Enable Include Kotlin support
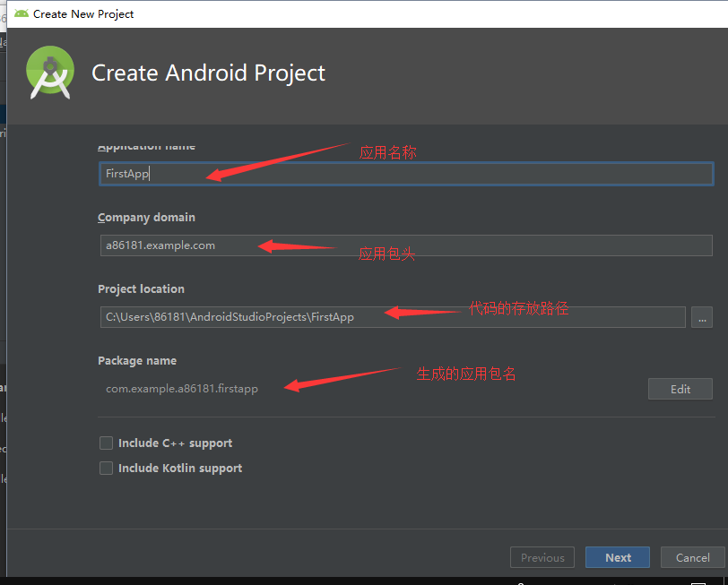The height and width of the screenshot is (585, 728). pyautogui.click(x=106, y=468)
